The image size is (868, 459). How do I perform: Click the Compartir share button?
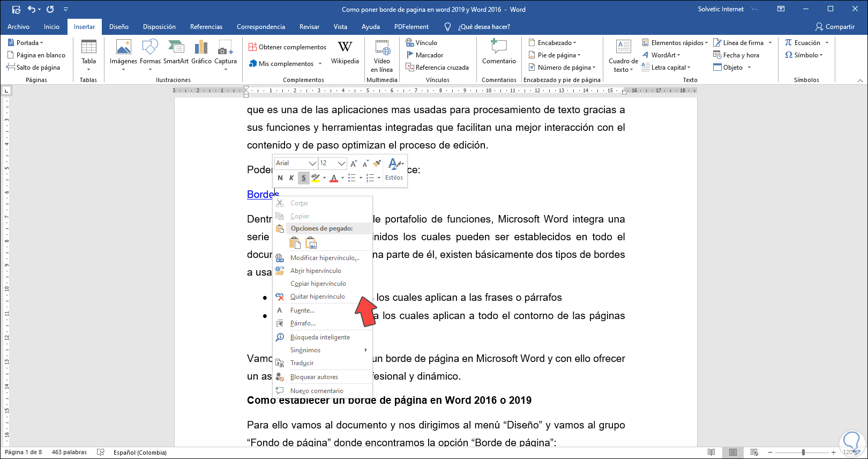(835, 27)
